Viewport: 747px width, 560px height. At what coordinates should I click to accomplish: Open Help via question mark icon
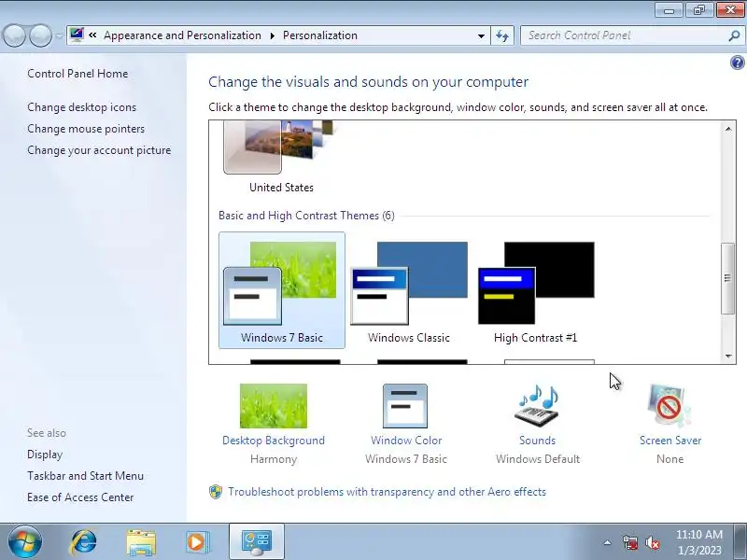pos(738,63)
